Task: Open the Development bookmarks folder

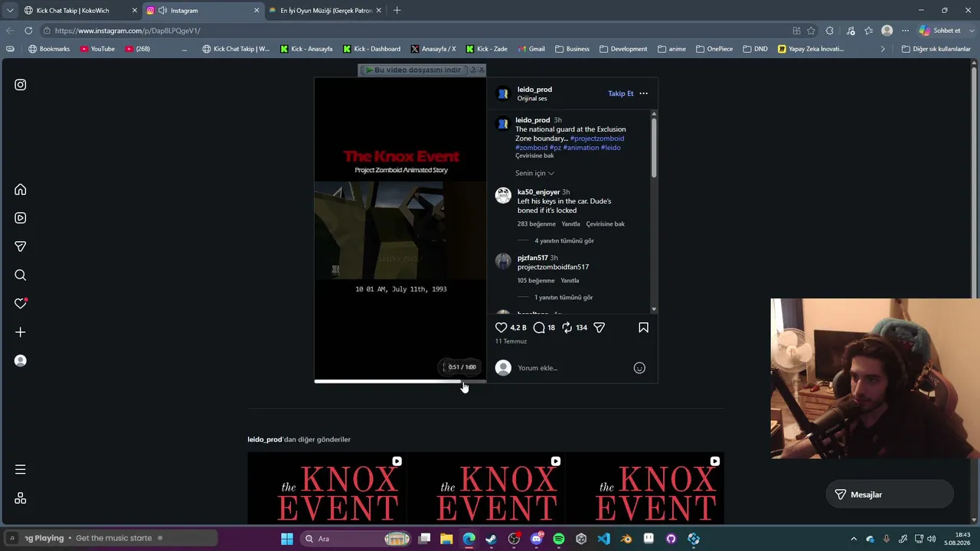Action: tap(623, 49)
